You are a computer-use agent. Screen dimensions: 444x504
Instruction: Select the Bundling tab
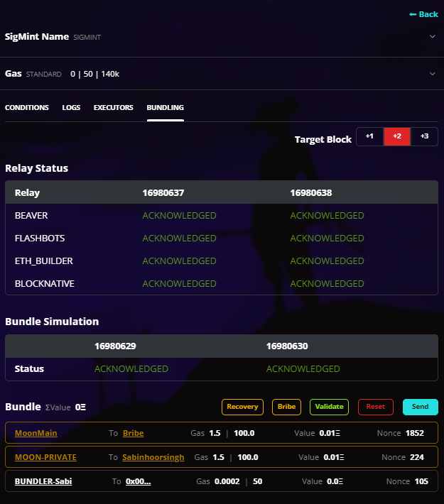point(165,108)
